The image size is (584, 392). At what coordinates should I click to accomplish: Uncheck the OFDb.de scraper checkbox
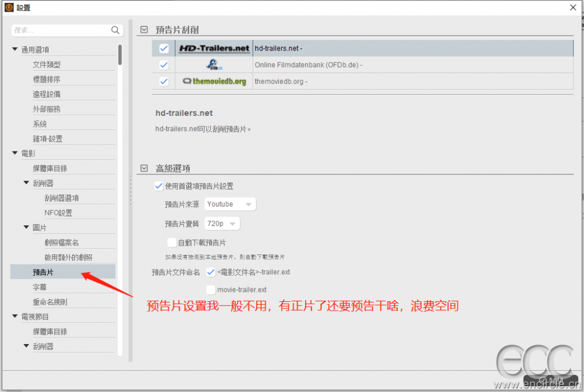pos(164,65)
